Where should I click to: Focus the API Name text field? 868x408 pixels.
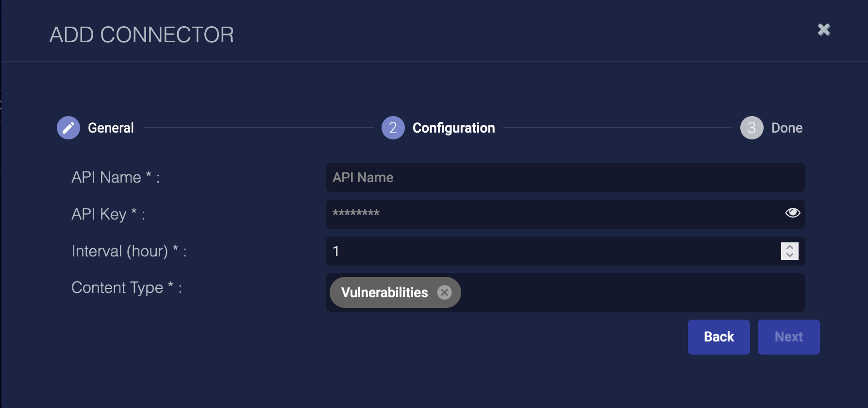[x=566, y=177]
